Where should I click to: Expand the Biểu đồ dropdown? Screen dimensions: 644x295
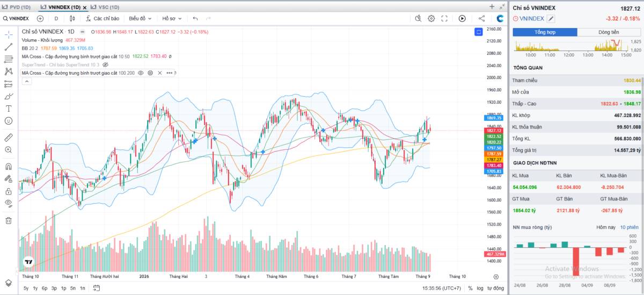tap(141, 18)
